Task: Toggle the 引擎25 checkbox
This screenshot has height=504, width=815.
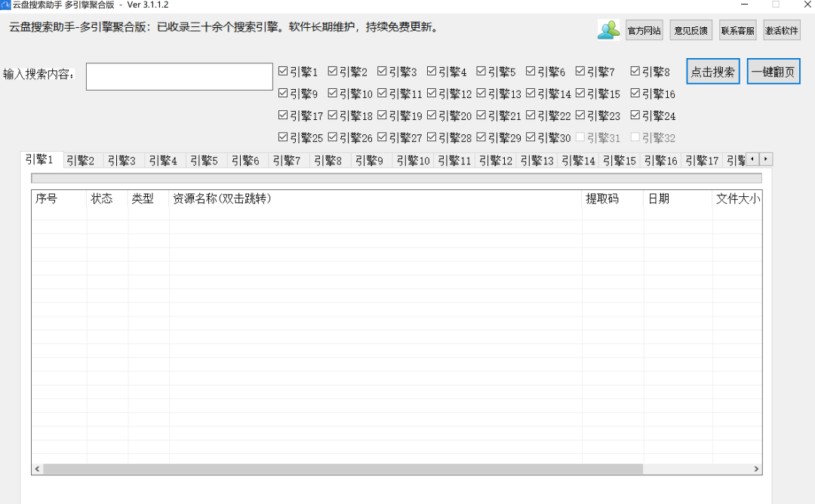Action: (283, 137)
